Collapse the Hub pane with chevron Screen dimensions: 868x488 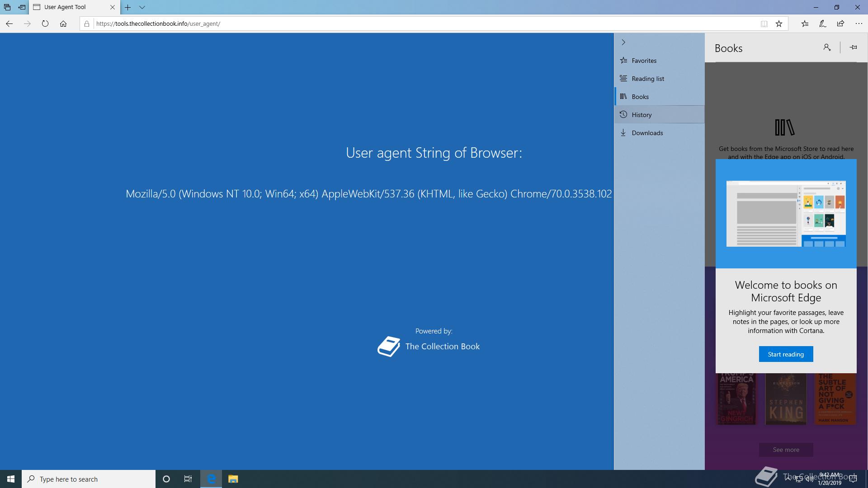623,42
